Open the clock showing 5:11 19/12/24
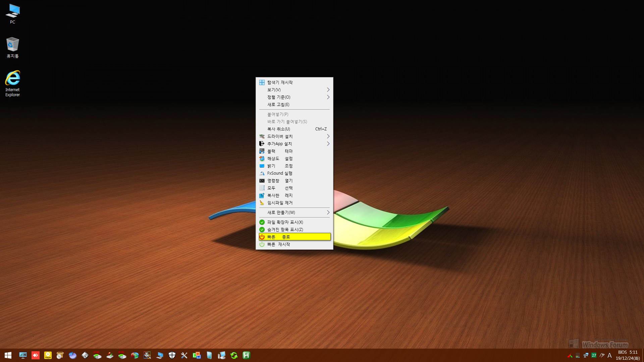Viewport: 644px width, 362px height. point(628,355)
